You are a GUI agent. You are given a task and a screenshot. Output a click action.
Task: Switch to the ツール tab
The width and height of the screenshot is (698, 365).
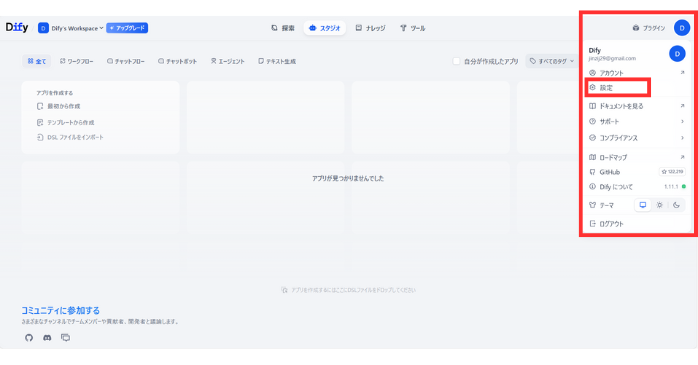click(413, 28)
